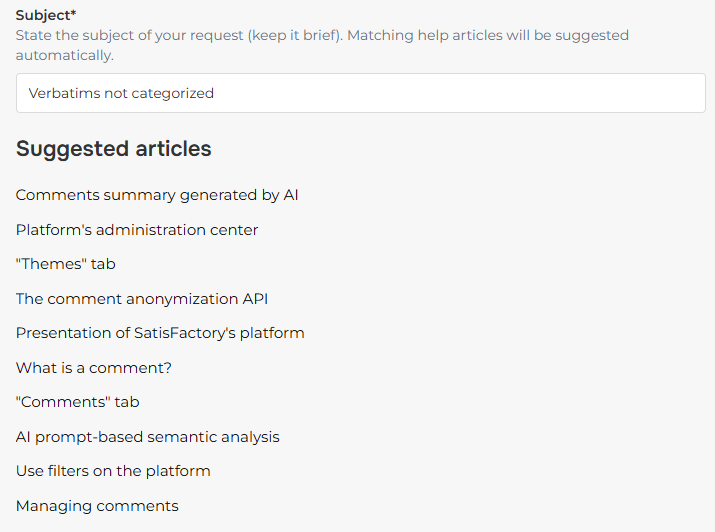The width and height of the screenshot is (715, 532).
Task: View the SatisFactory platform presentation article
Action: pyautogui.click(x=160, y=333)
